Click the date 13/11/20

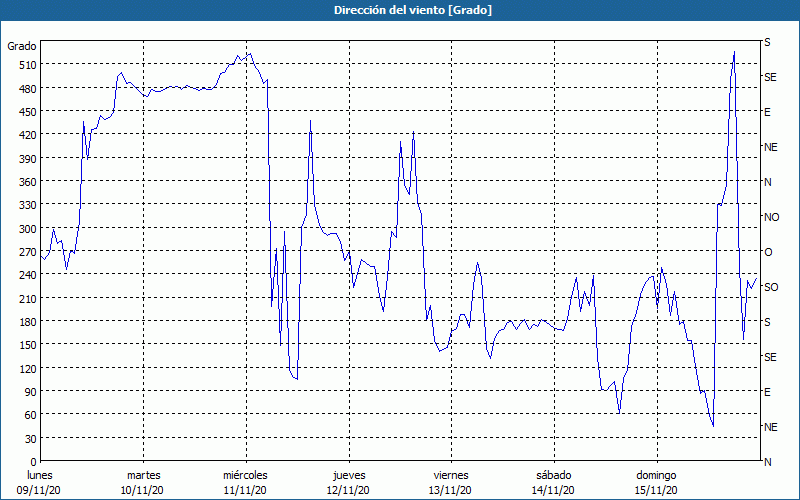coord(451,491)
